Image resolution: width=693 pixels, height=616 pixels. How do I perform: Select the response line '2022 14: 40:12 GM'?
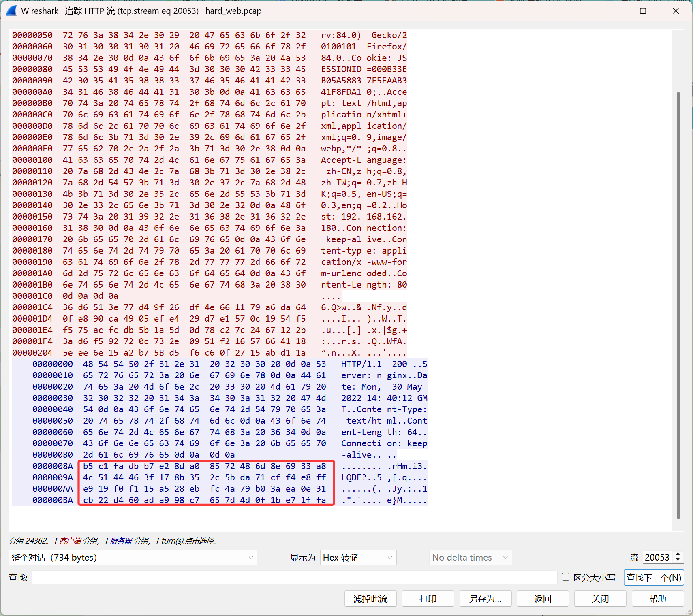tap(230, 398)
